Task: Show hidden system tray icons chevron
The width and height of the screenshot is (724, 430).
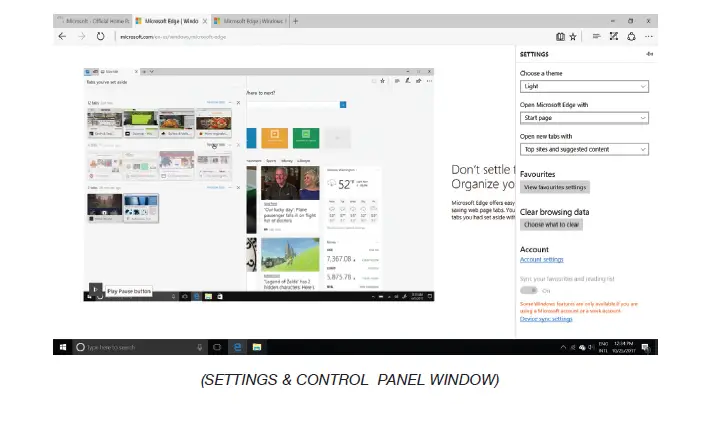Action: coord(563,347)
